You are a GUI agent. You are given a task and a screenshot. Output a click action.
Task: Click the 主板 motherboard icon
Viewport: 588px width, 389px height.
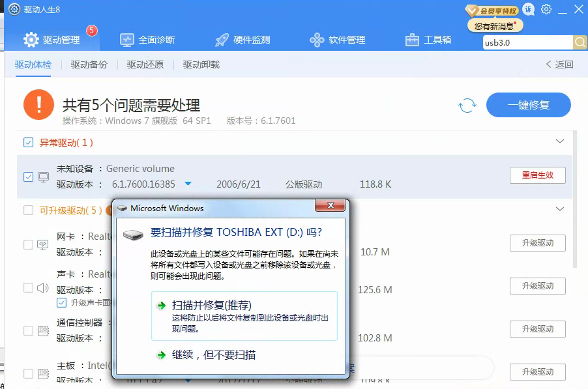[43, 373]
